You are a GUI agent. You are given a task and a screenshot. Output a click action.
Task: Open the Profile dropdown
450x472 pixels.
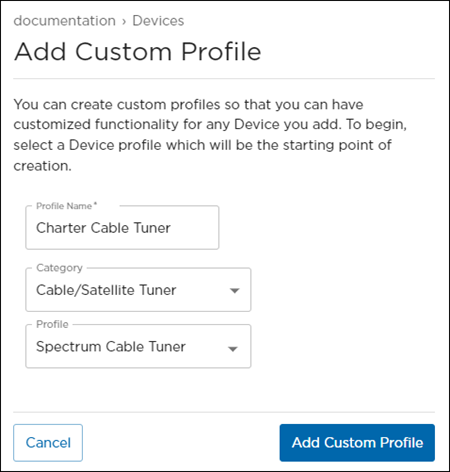[138, 346]
